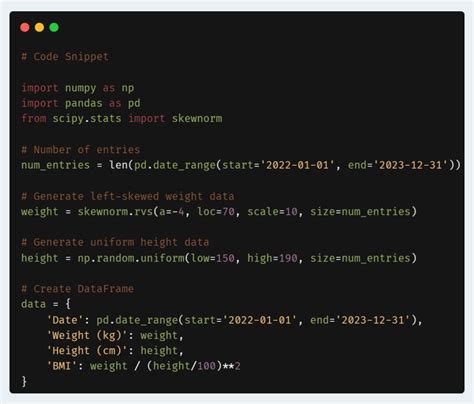Click the '# Generate uniform height data' comment
The image size is (474, 404).
(115, 242)
